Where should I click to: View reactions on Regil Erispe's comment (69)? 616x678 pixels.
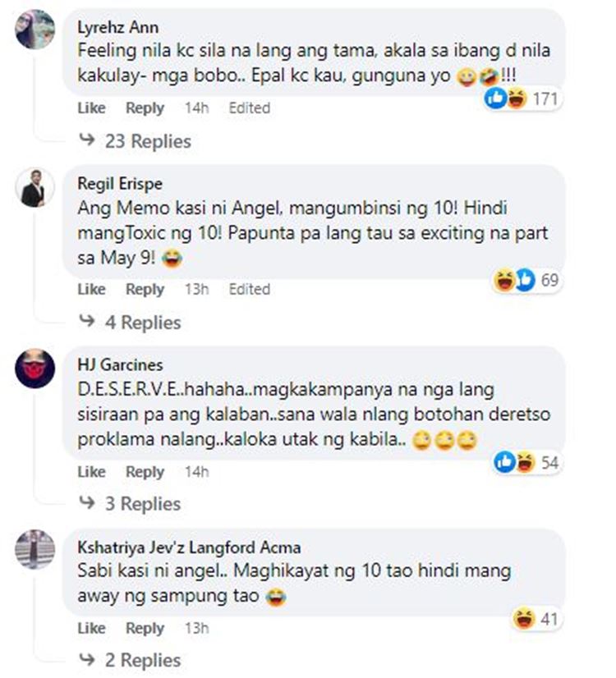click(x=527, y=280)
